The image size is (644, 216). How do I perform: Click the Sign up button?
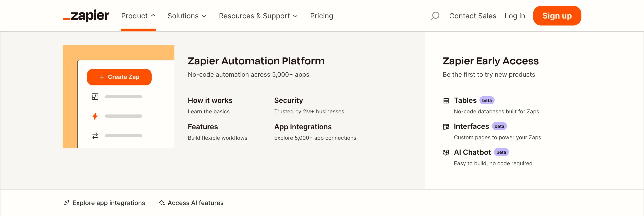click(x=557, y=15)
